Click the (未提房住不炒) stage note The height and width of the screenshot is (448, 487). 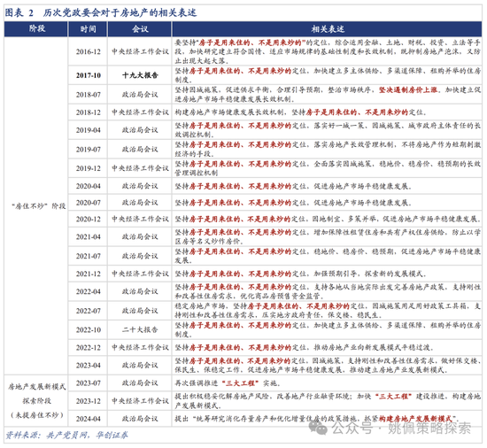click(x=37, y=415)
